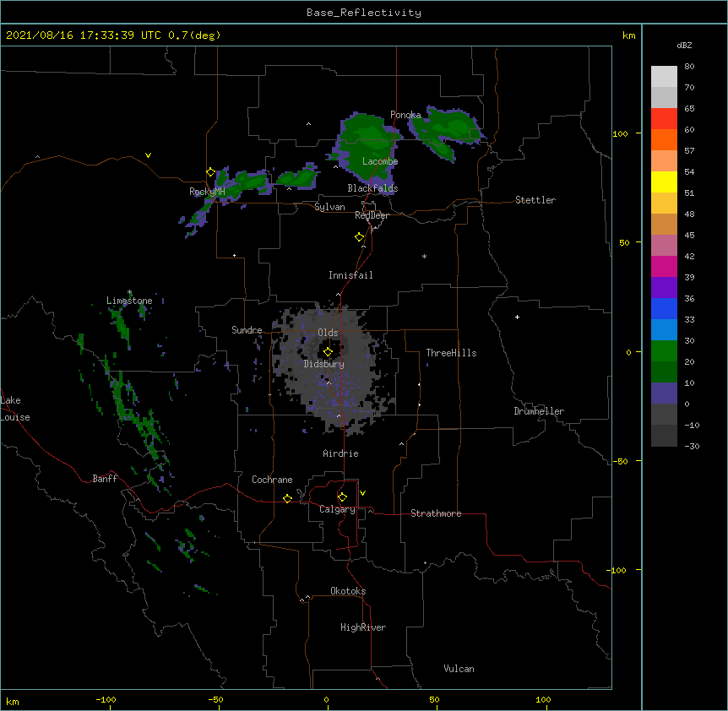Image resolution: width=728 pixels, height=711 pixels.
Task: Pick the bright yellow 51–54 dBZ legend swatch
Action: point(664,182)
